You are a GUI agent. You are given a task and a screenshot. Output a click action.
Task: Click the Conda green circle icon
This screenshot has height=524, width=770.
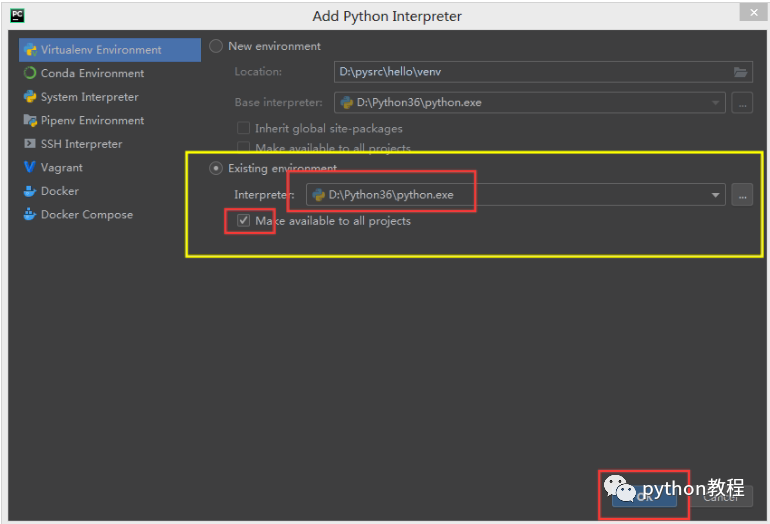click(30, 73)
